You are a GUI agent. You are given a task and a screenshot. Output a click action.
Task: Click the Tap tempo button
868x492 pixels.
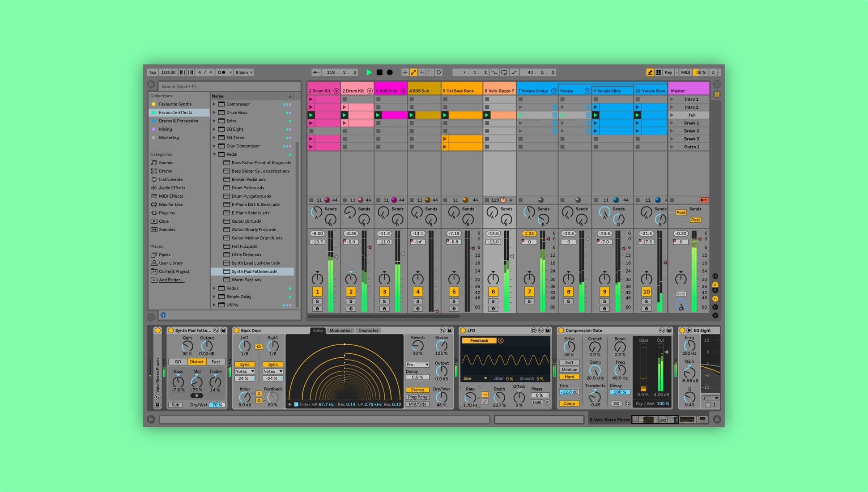coord(153,72)
